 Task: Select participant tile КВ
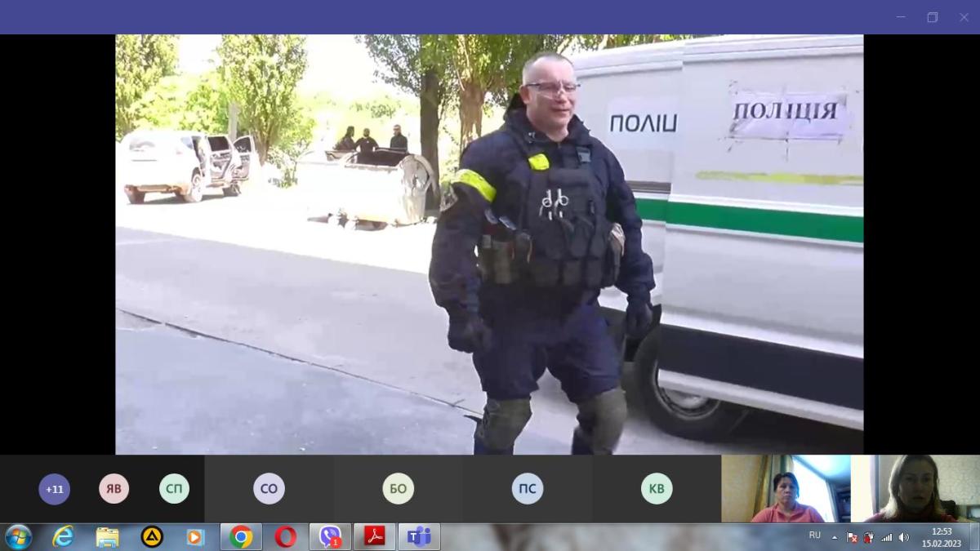(657, 489)
